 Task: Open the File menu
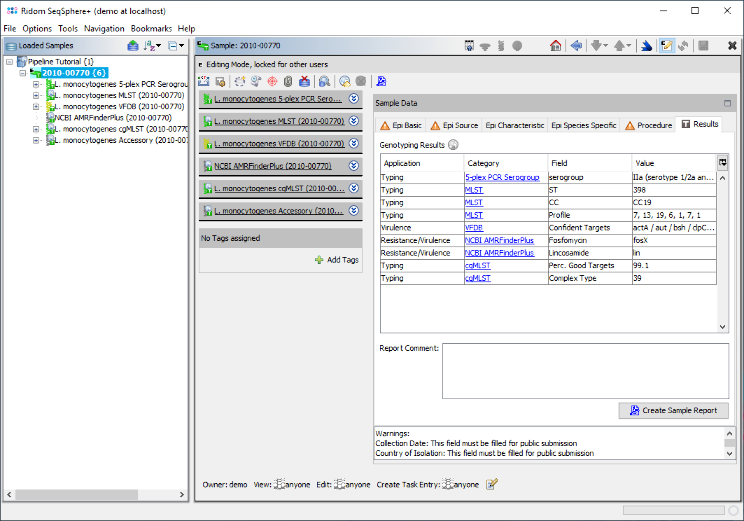click(9, 28)
